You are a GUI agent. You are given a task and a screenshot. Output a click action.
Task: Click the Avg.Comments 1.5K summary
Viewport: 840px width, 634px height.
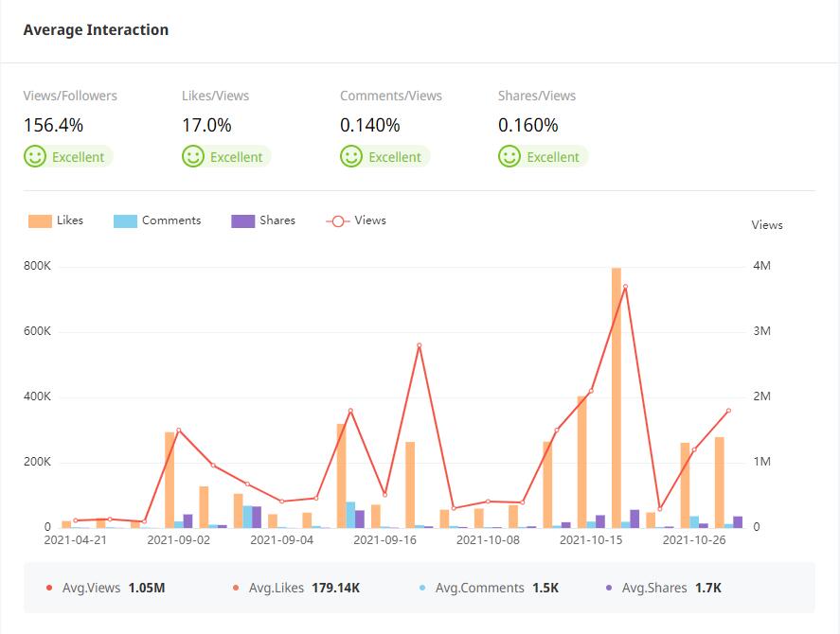pos(488,588)
